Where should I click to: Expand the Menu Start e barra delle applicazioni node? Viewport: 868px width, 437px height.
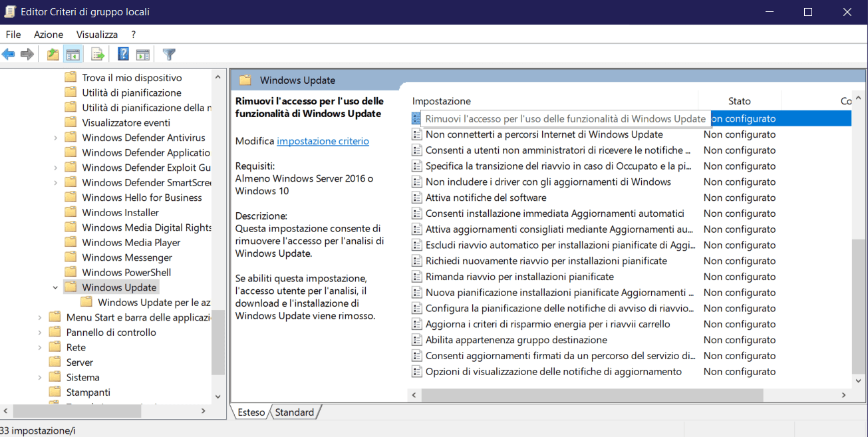click(x=40, y=317)
